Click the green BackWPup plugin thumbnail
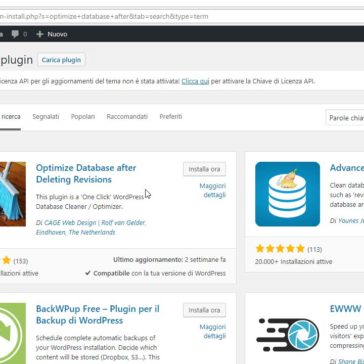 click(13, 333)
